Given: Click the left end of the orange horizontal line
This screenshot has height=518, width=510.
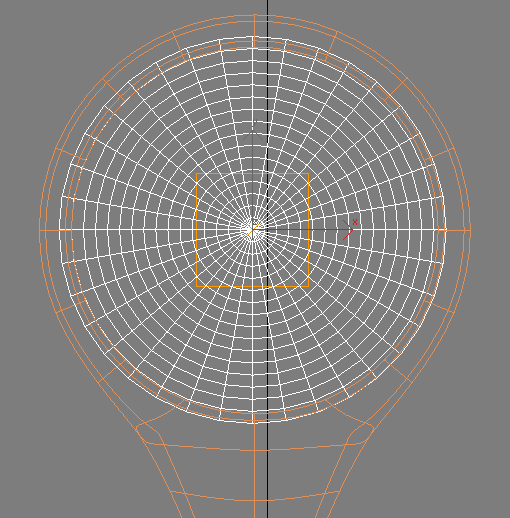Looking at the screenshot, I should (x=40, y=230).
